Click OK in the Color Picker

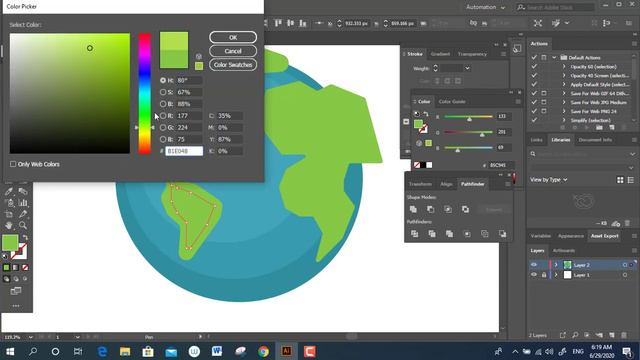click(233, 37)
